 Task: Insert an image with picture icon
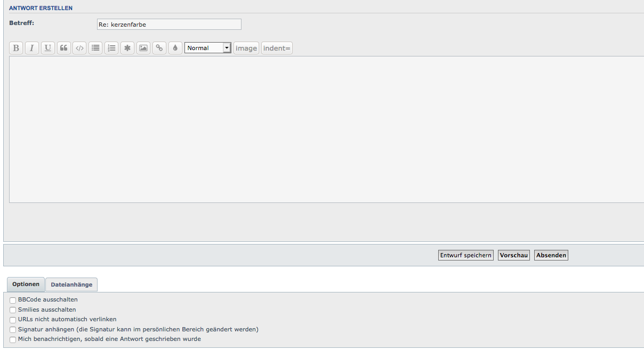point(143,48)
